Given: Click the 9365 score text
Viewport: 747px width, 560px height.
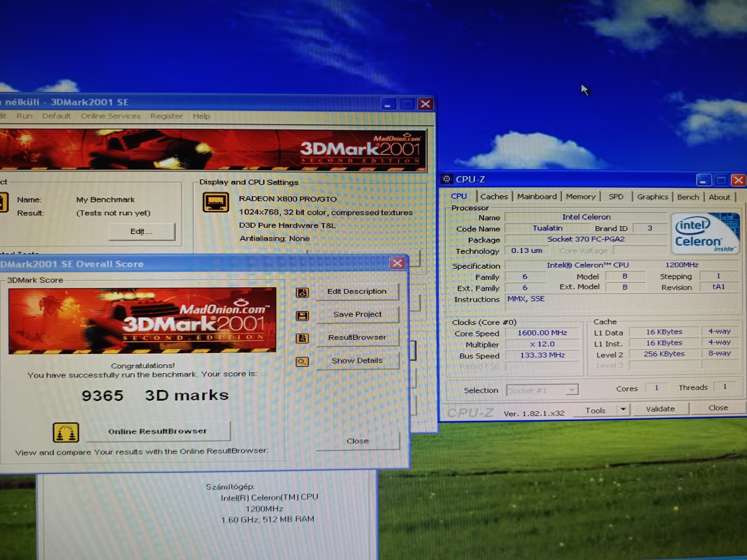Looking at the screenshot, I should pyautogui.click(x=102, y=396).
